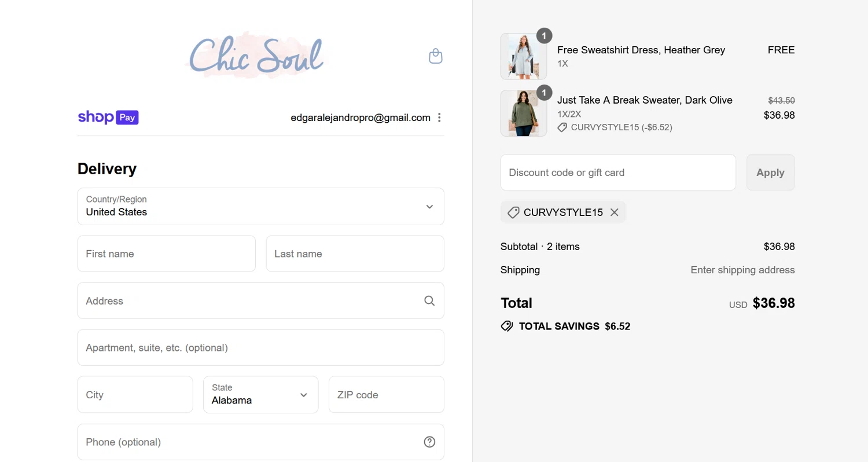Remove the CURVYSTYLE15 discount code
The image size is (868, 462).
[615, 212]
